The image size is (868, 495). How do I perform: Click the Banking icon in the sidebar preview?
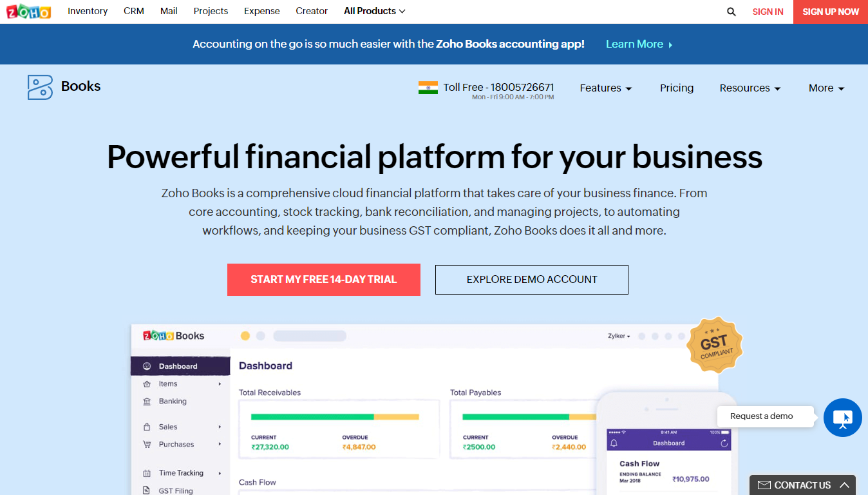147,401
